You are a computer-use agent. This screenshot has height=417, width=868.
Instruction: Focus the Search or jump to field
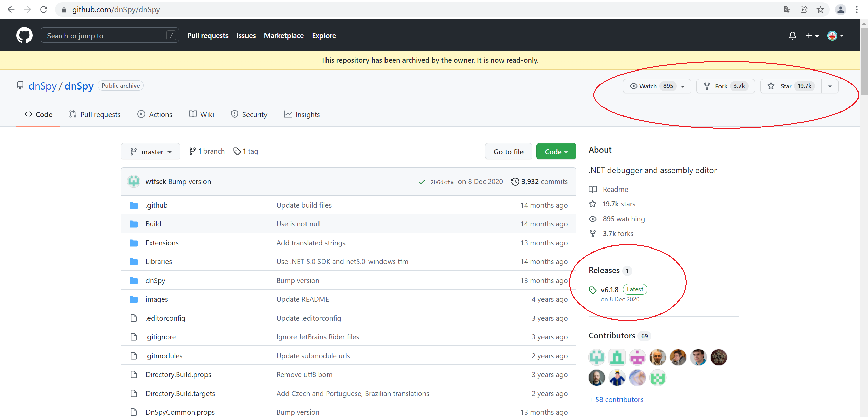[110, 35]
